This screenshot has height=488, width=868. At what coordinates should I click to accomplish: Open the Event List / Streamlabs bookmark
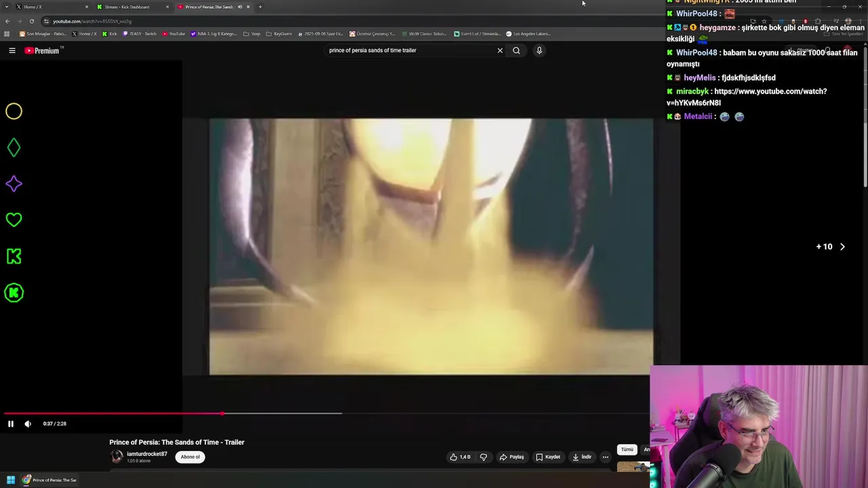477,33
